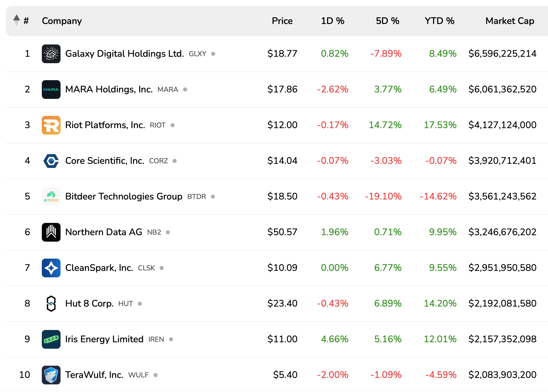
Task: Click the Galaxy Digital Holdings logo
Action: [51, 54]
